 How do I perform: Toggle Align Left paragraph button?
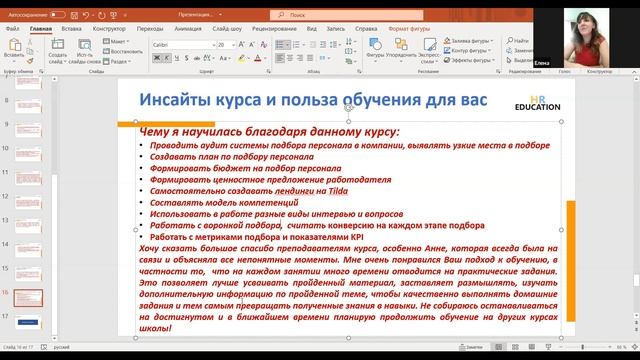point(280,58)
